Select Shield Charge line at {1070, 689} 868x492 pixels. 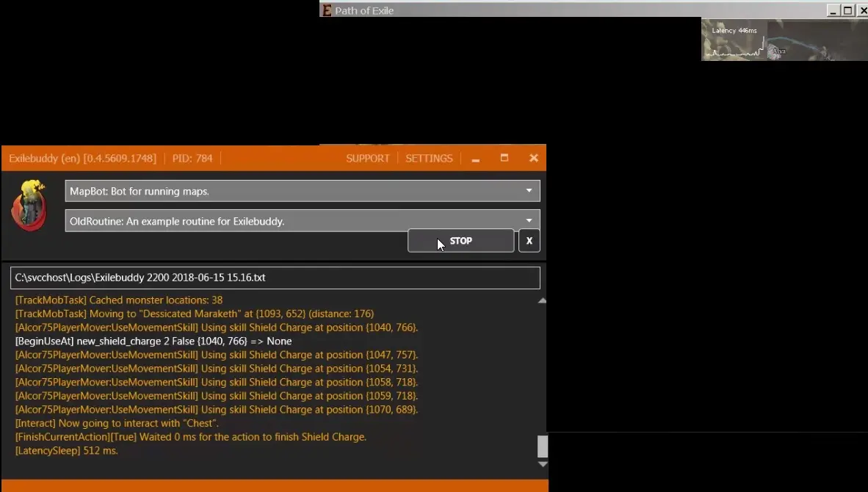point(217,410)
